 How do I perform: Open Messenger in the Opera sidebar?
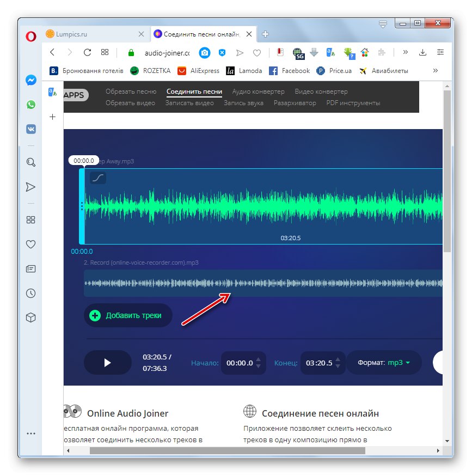coord(31,80)
